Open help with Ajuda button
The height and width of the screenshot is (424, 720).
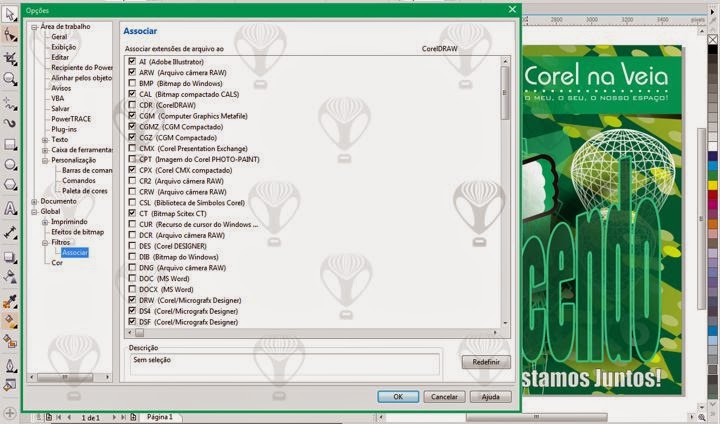coord(490,396)
